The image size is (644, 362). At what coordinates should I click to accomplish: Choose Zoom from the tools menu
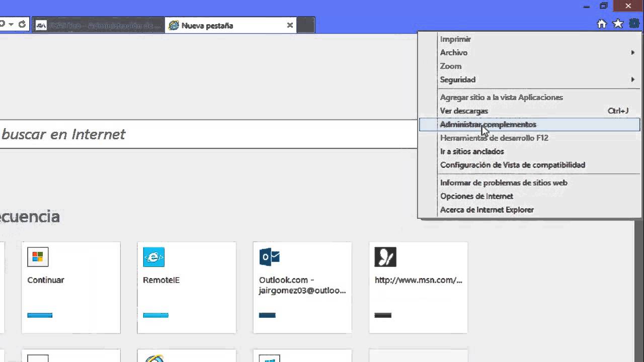coord(529,66)
